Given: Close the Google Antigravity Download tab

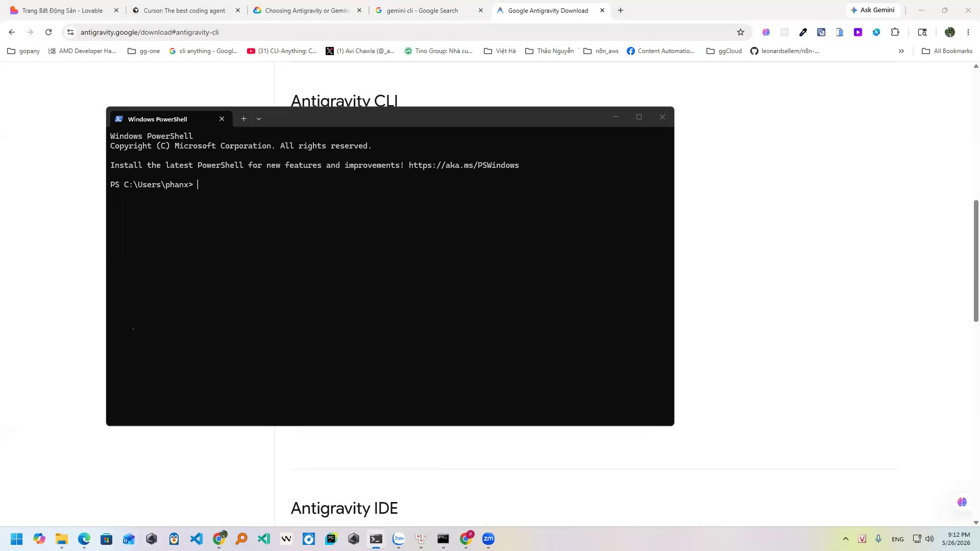Looking at the screenshot, I should click(602, 10).
